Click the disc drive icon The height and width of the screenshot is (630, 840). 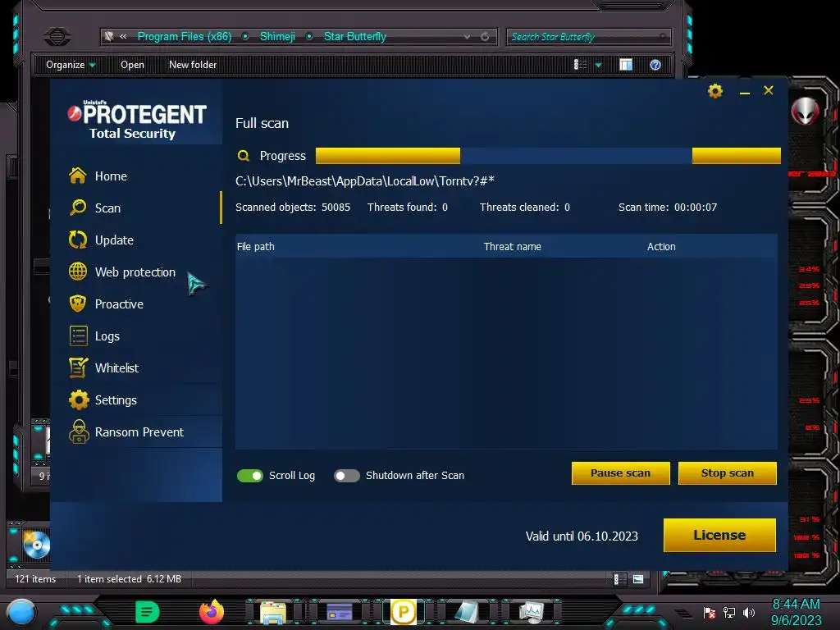pos(36,546)
